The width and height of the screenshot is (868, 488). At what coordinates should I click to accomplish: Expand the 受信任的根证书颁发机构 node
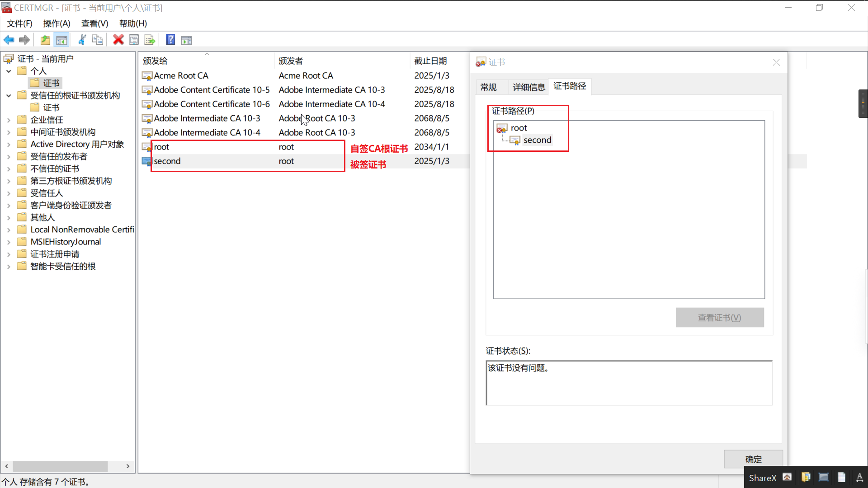pos(8,95)
